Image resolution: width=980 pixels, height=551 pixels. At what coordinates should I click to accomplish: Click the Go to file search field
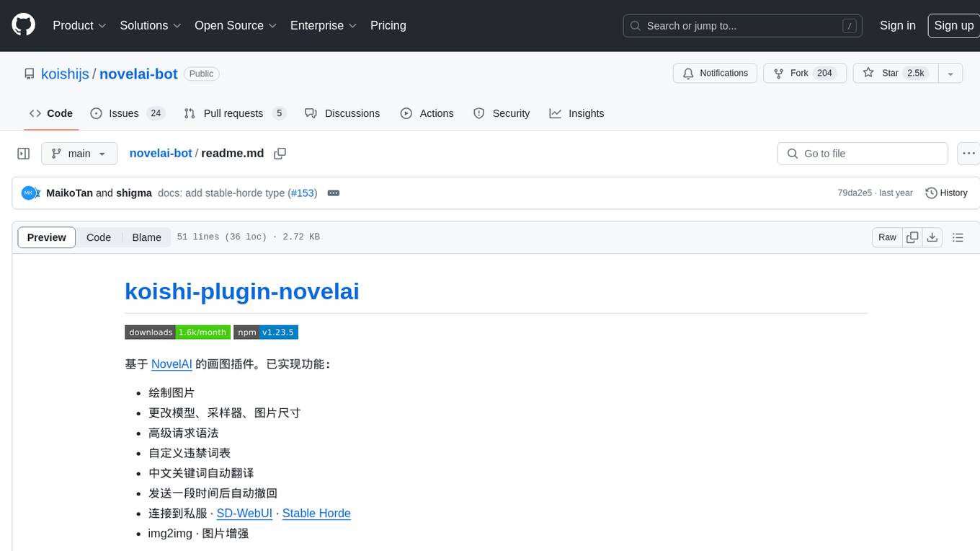[863, 154]
